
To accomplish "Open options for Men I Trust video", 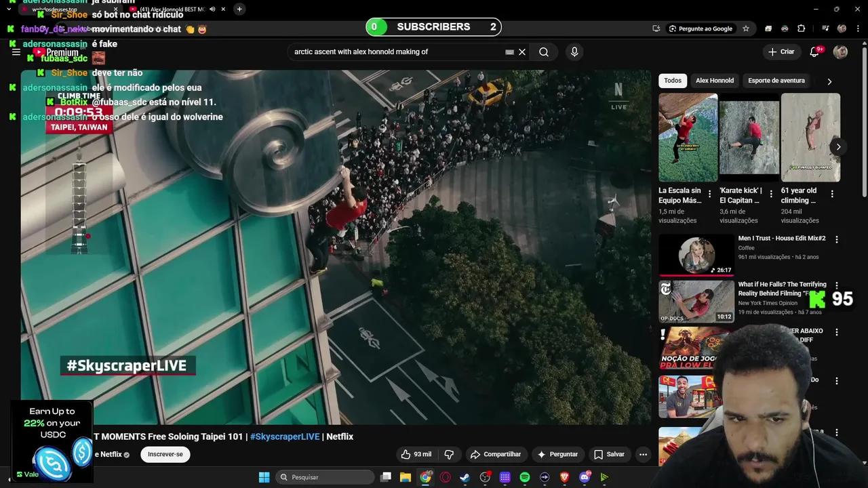I will tap(836, 239).
